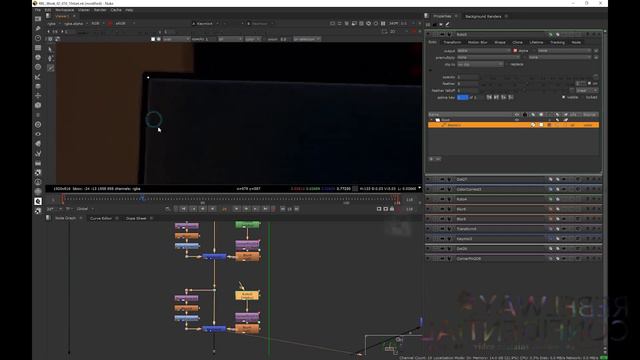Toggle the alpha channel checkbox
Screen dimensions: 640x360
[515, 51]
